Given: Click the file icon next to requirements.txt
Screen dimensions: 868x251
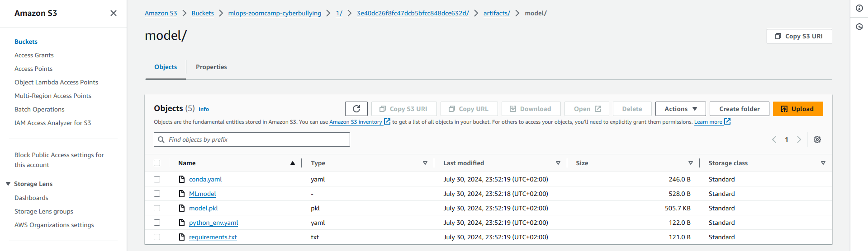Looking at the screenshot, I should coord(182,237).
